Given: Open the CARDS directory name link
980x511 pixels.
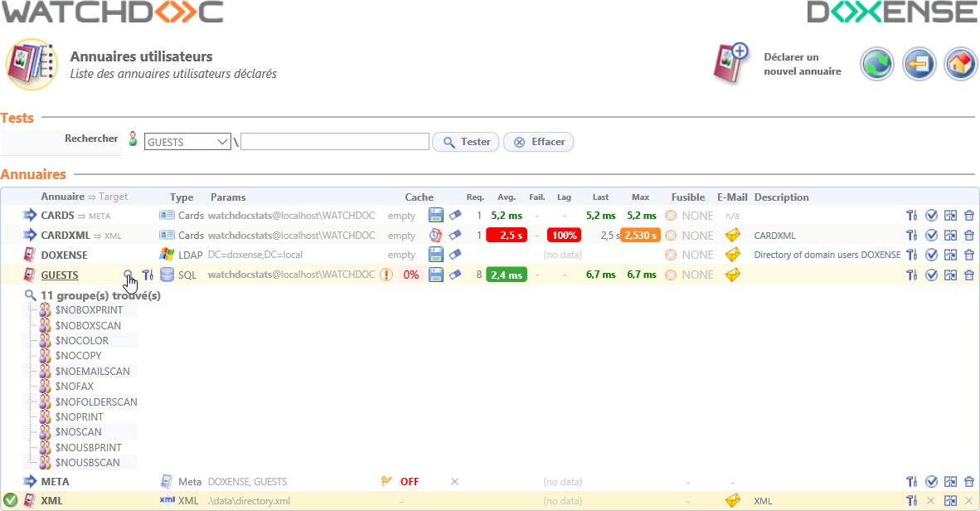Looking at the screenshot, I should coord(57,216).
